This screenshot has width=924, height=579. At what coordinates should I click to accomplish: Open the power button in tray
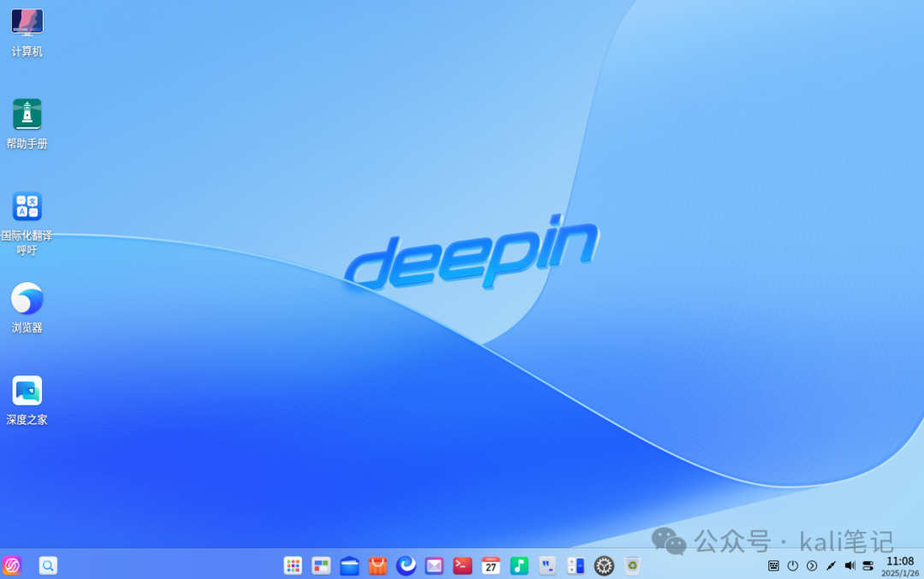click(x=792, y=565)
